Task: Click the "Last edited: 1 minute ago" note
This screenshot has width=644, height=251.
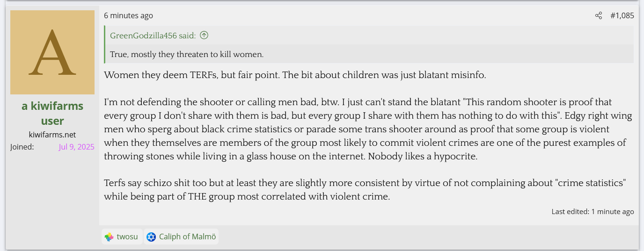Action: coord(593,212)
